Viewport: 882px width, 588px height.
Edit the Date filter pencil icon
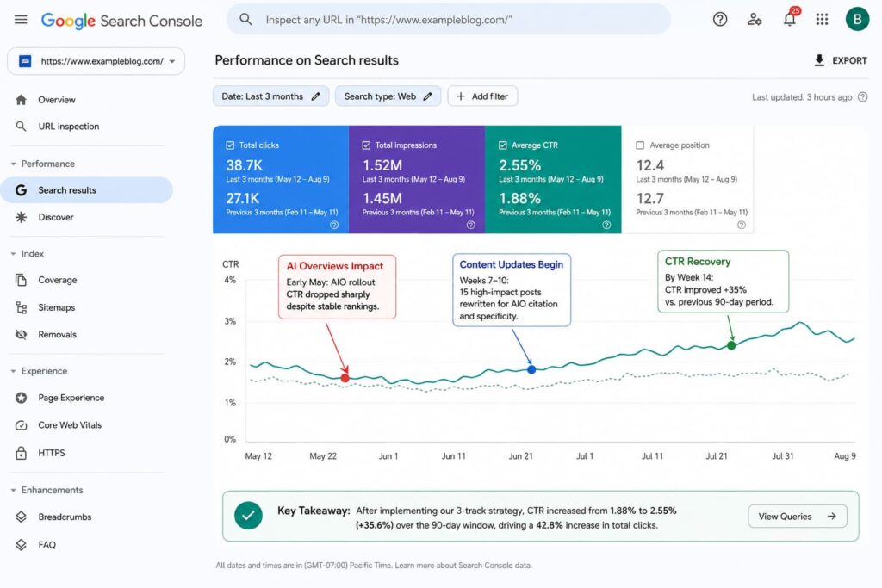[315, 96]
